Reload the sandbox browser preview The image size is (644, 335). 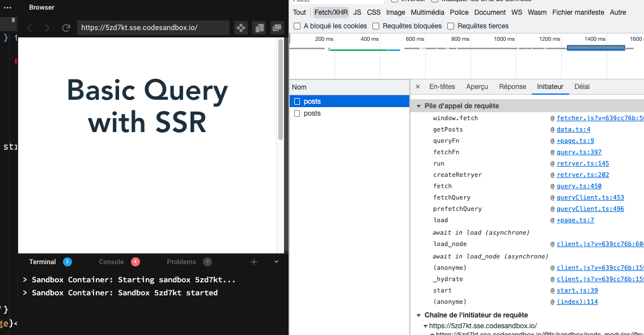coord(66,28)
